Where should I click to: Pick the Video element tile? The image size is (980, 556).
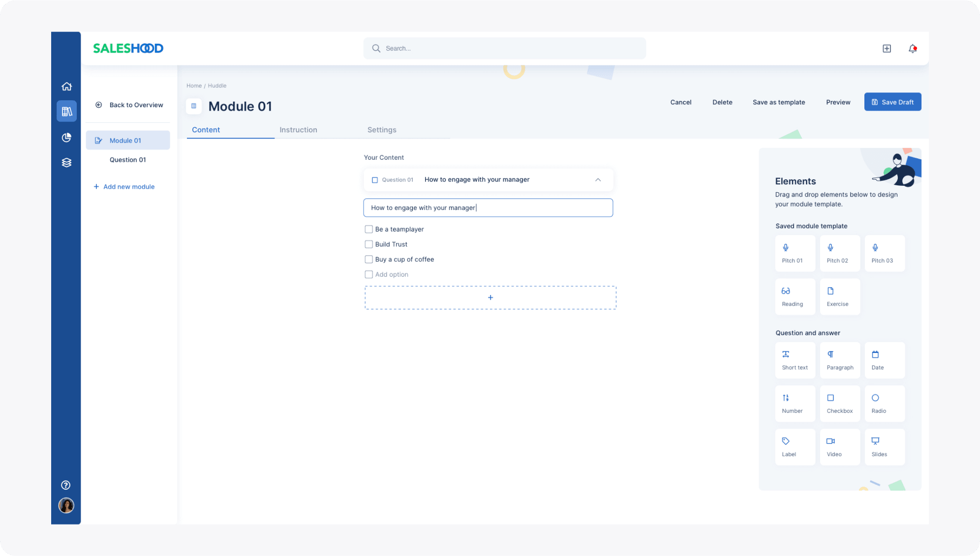[840, 447]
